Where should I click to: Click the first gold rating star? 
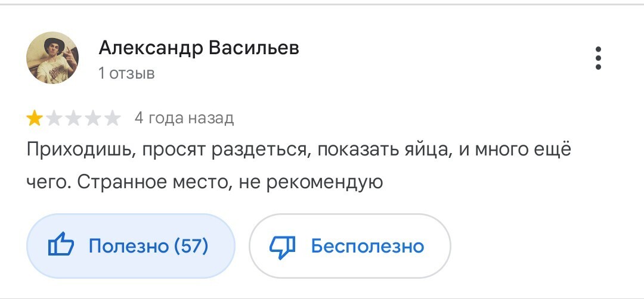point(35,119)
